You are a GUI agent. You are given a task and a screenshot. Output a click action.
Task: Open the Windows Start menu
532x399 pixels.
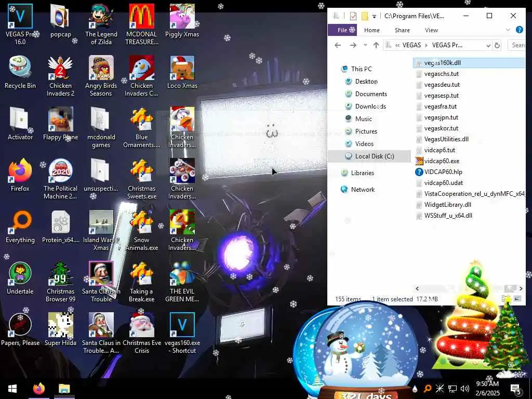tap(12, 389)
